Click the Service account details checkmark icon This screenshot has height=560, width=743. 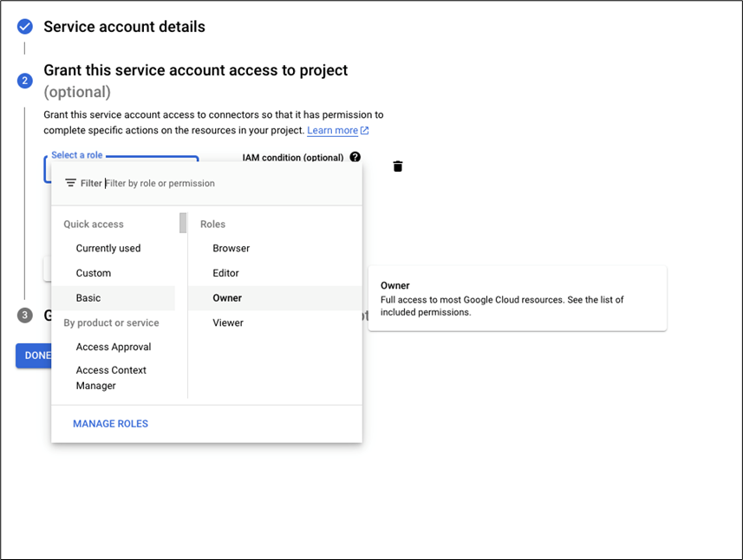pos(24,27)
